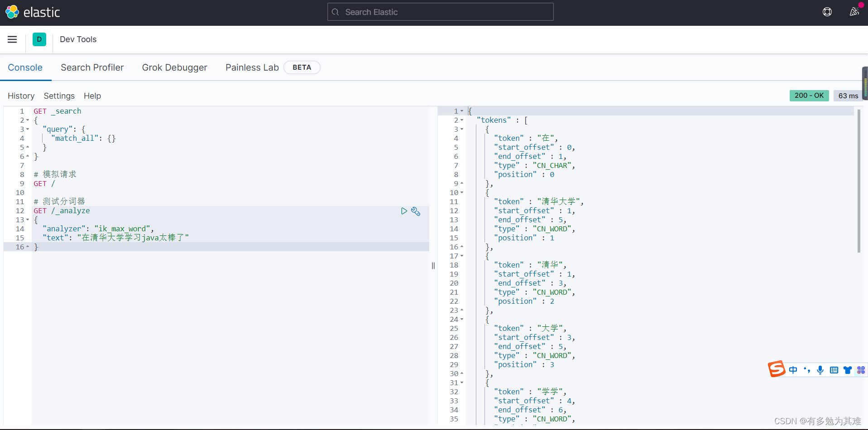Click the comment "# 测试分词器"
The height and width of the screenshot is (430, 868).
(x=59, y=201)
